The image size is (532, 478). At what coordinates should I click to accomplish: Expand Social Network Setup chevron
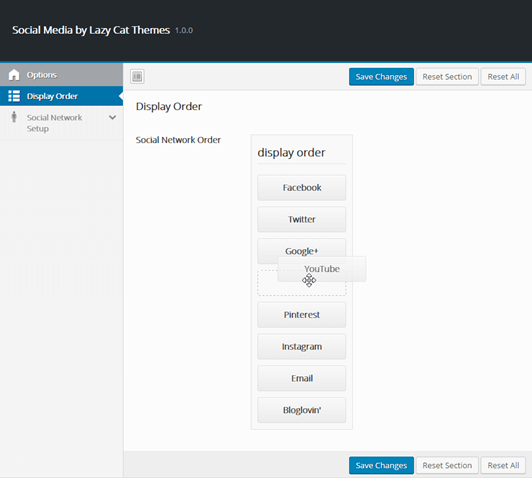click(112, 118)
